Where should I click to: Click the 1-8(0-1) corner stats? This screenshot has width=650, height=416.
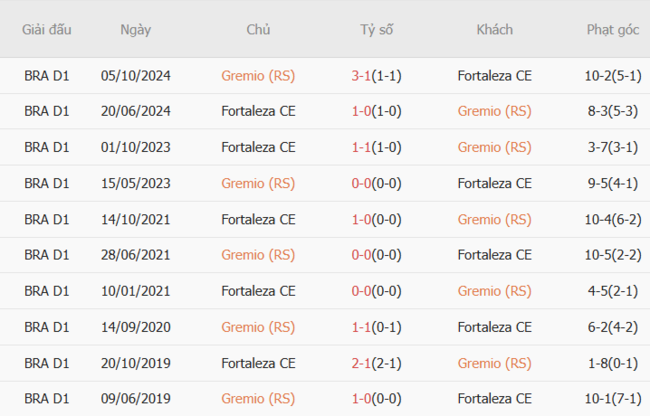pos(612,363)
